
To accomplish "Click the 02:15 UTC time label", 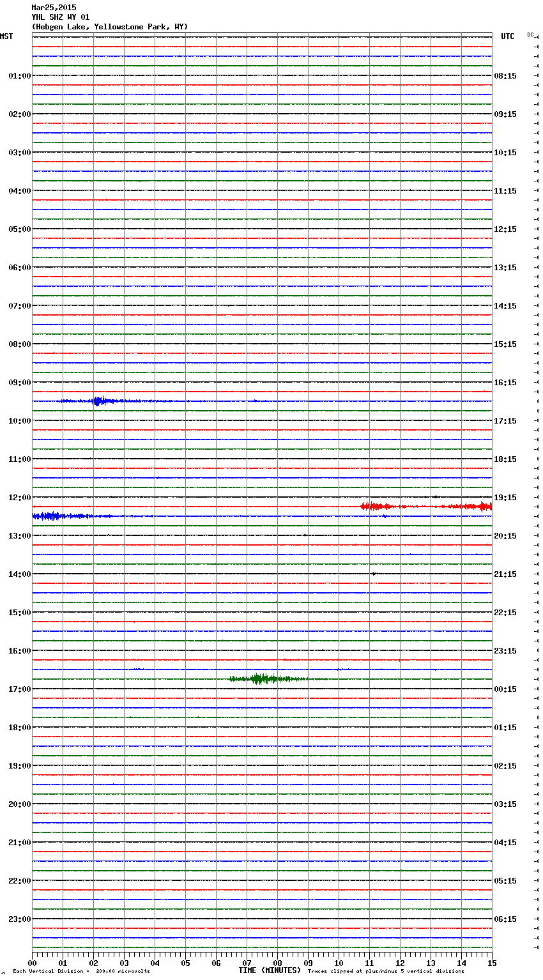I will coord(505,766).
